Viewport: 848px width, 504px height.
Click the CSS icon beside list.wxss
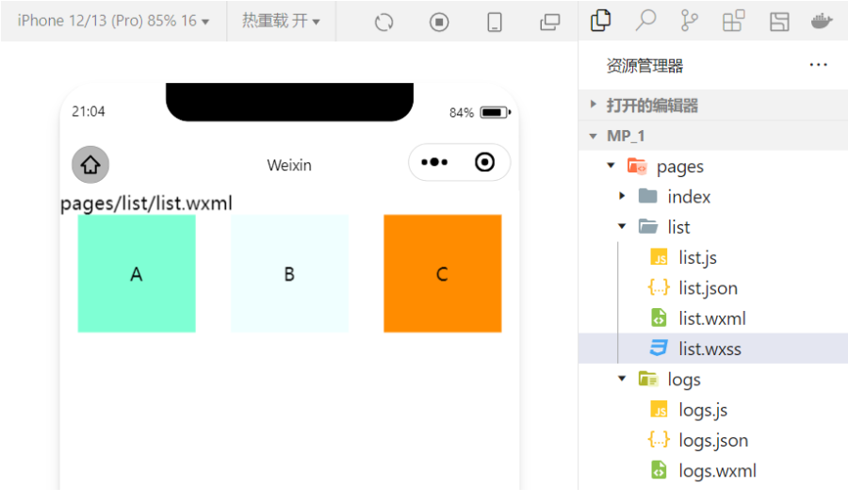click(x=659, y=348)
